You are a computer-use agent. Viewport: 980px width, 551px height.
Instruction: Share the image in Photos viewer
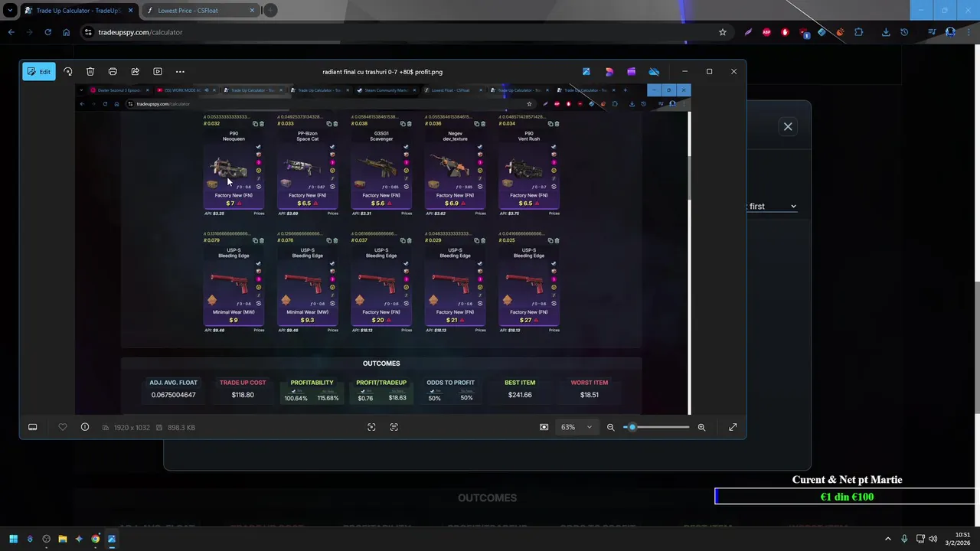click(x=135, y=72)
